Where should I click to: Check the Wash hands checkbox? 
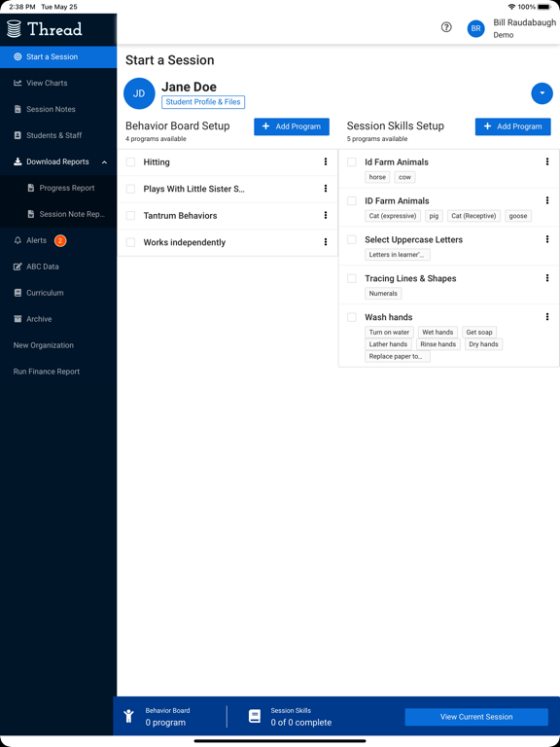(352, 317)
